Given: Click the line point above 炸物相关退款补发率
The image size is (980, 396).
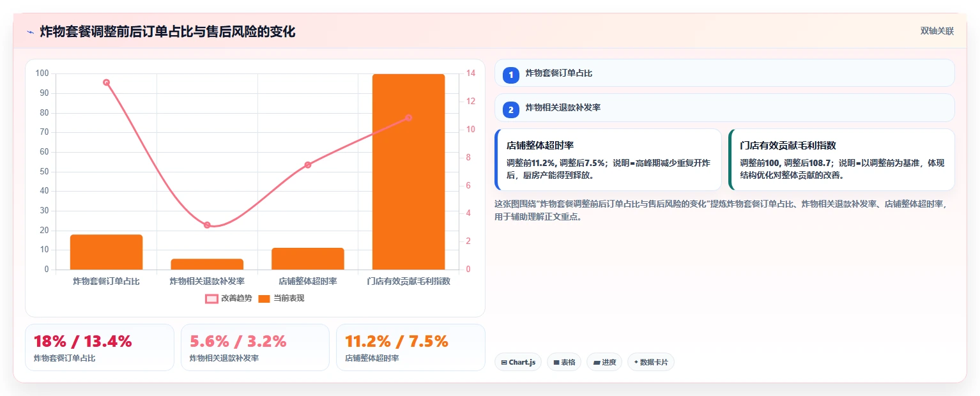Looking at the screenshot, I should (x=207, y=225).
